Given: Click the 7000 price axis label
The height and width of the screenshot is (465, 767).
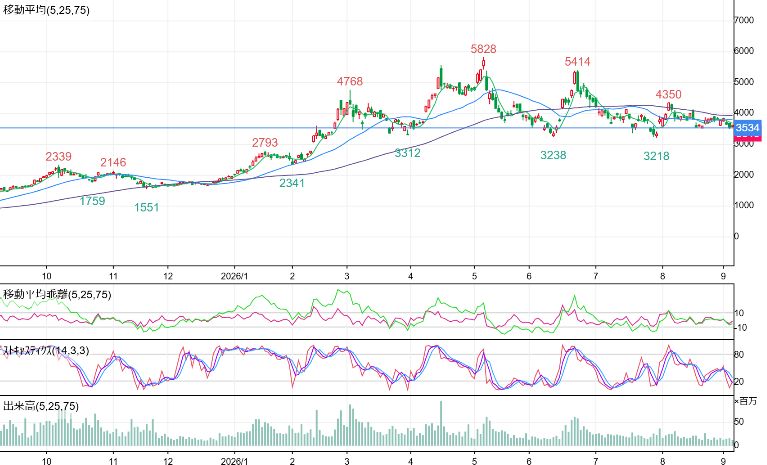Looking at the screenshot, I should click(744, 20).
